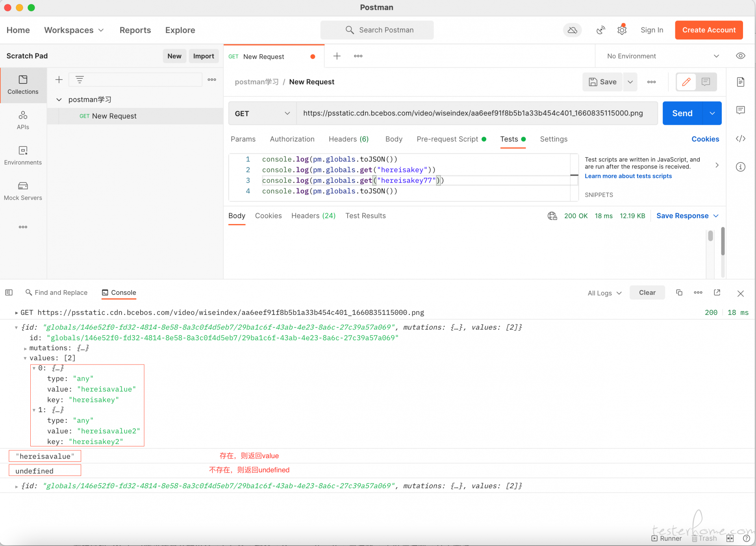Open the settings gear icon
The height and width of the screenshot is (546, 756).
622,30
